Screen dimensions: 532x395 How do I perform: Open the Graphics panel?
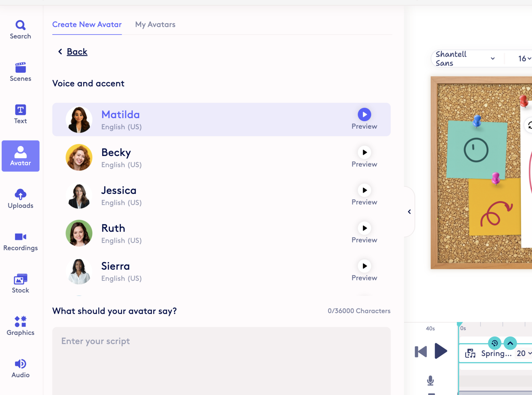coord(20,325)
